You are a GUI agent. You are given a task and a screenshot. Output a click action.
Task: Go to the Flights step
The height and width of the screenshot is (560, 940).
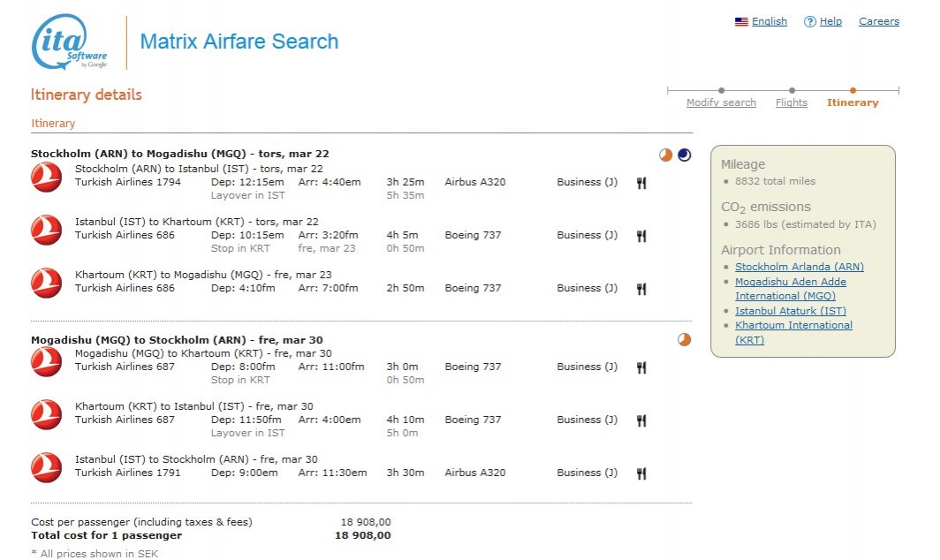[x=792, y=102]
